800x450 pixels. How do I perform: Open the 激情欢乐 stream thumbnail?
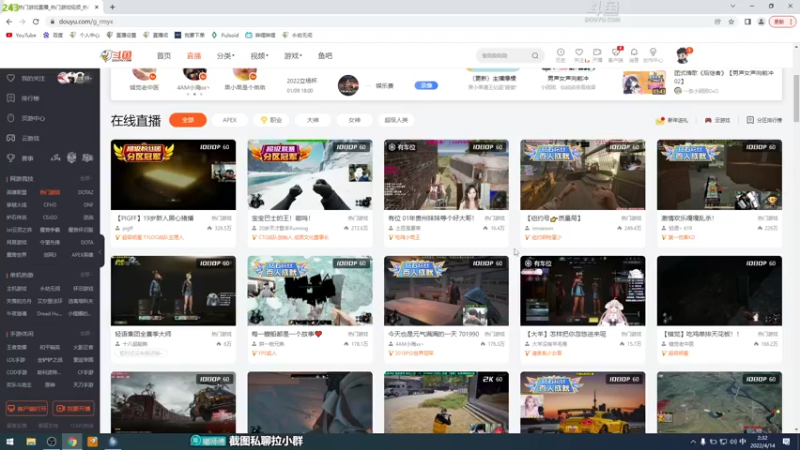point(719,174)
